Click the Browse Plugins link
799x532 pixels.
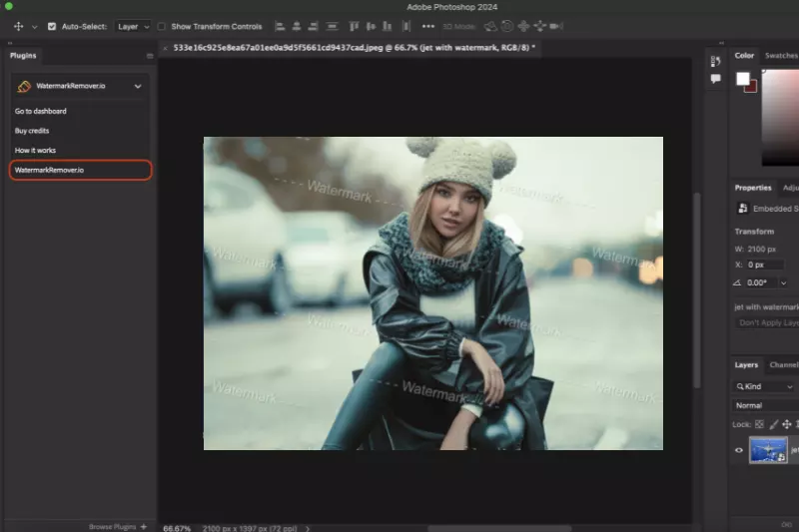(112, 527)
